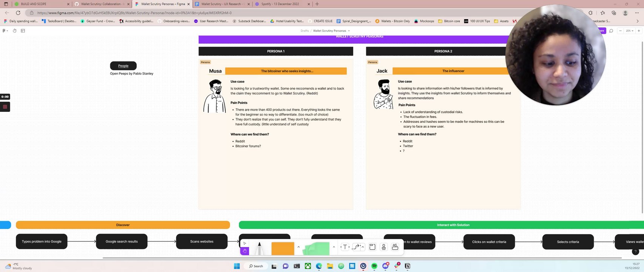
Task: Switch to the BUILD AND SCOPE tab
Action: pyautogui.click(x=41, y=4)
